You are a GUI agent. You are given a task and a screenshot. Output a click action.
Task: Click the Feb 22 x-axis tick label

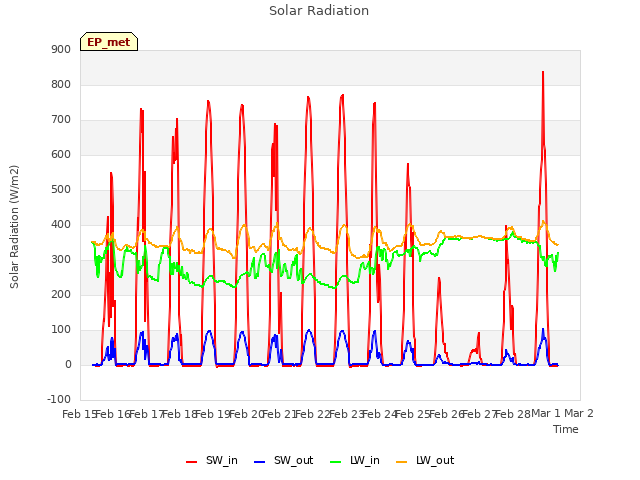coord(312,414)
